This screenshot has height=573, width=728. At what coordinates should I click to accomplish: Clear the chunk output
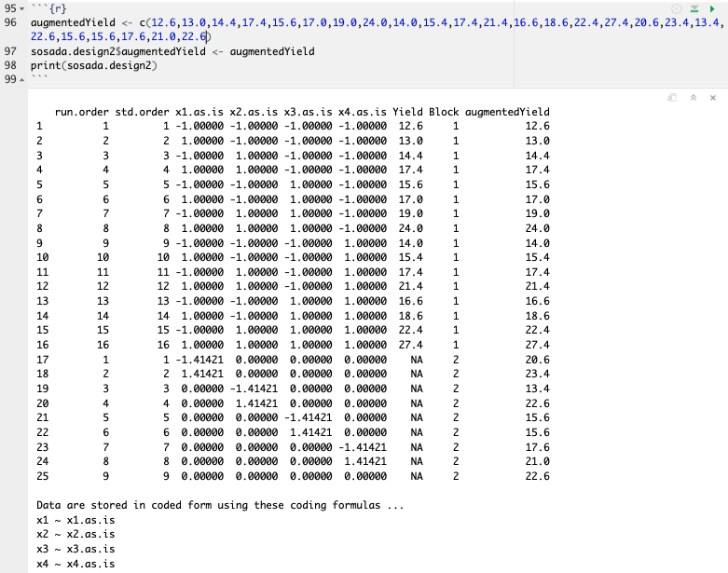pyautogui.click(x=712, y=97)
